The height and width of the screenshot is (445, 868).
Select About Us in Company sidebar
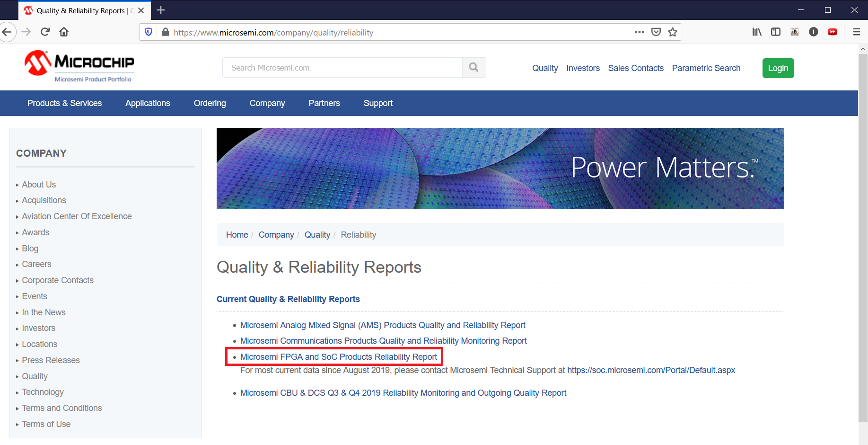tap(39, 185)
